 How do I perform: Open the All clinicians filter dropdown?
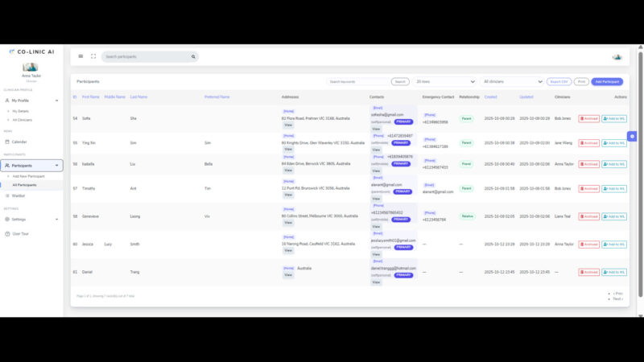(x=512, y=81)
